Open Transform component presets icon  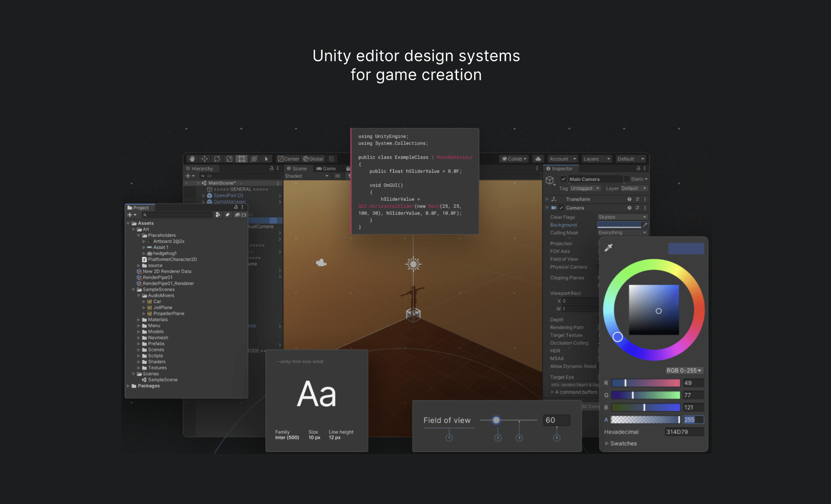point(637,199)
